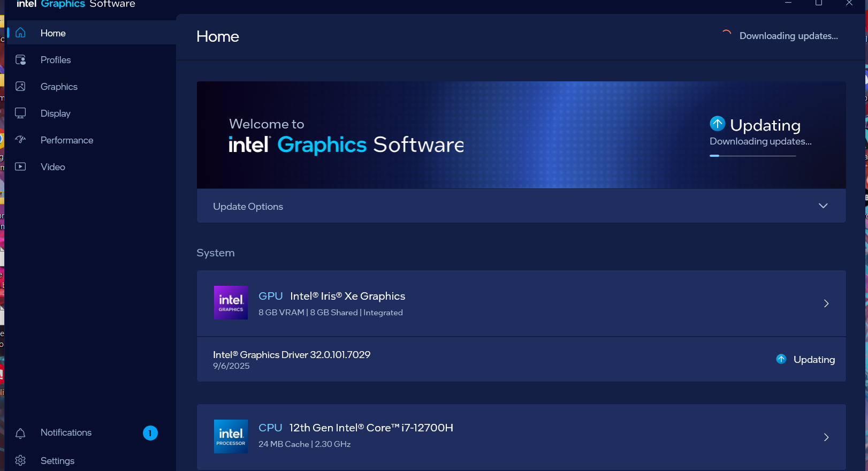868x471 pixels.
Task: Click the update download progress bar
Action: tap(752, 156)
